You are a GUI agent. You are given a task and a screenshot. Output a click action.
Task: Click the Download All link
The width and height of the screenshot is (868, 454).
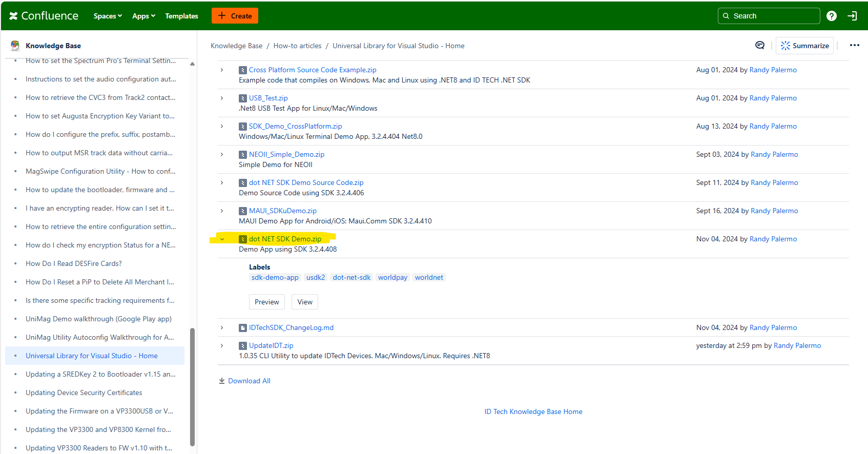pyautogui.click(x=244, y=381)
